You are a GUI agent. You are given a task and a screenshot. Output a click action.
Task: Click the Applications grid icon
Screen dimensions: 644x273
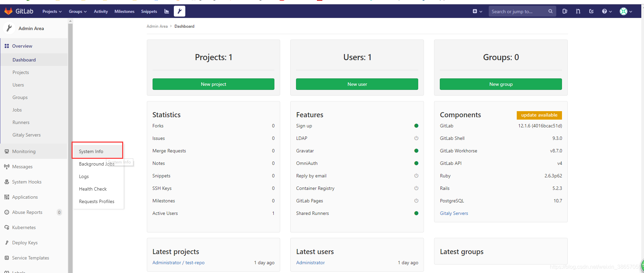tap(7, 197)
